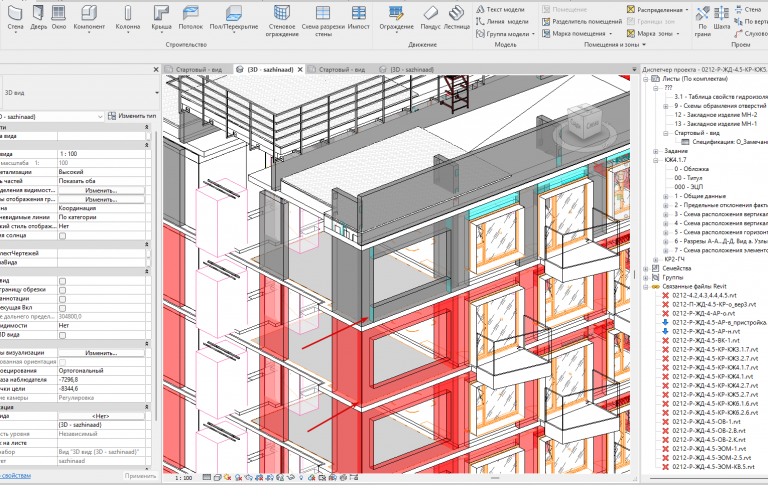Click Изменить тип icon in properties

tap(112, 116)
